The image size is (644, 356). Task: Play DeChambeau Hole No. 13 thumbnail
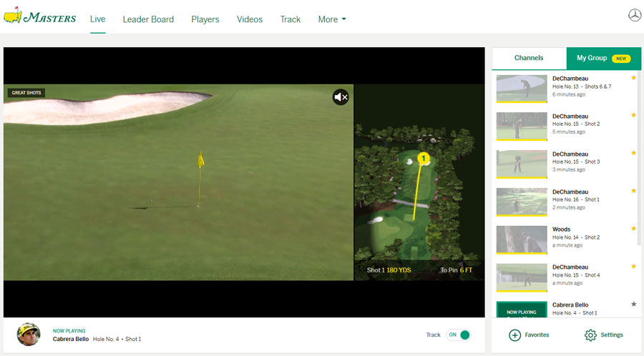tap(522, 89)
